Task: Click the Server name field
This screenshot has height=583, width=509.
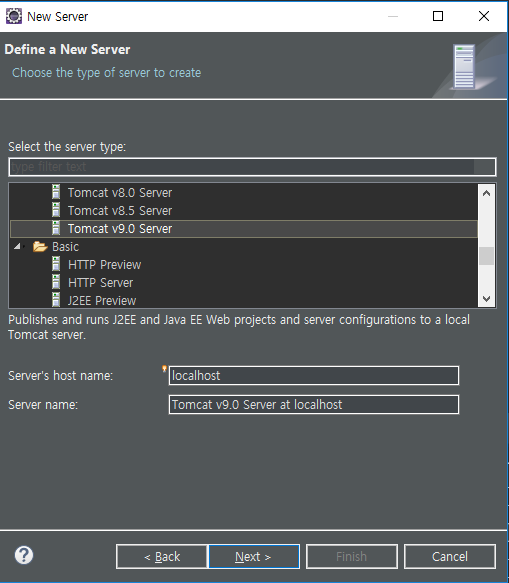Action: point(314,405)
